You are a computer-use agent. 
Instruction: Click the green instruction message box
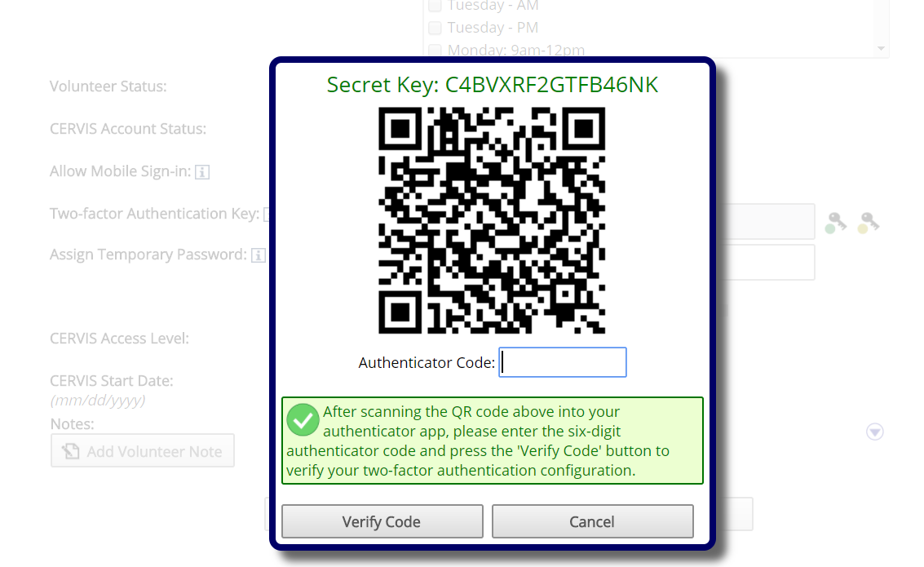coord(492,441)
